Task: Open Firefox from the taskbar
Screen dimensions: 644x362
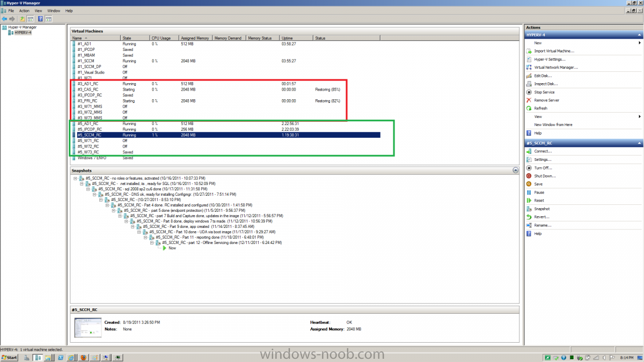Action: [83, 357]
